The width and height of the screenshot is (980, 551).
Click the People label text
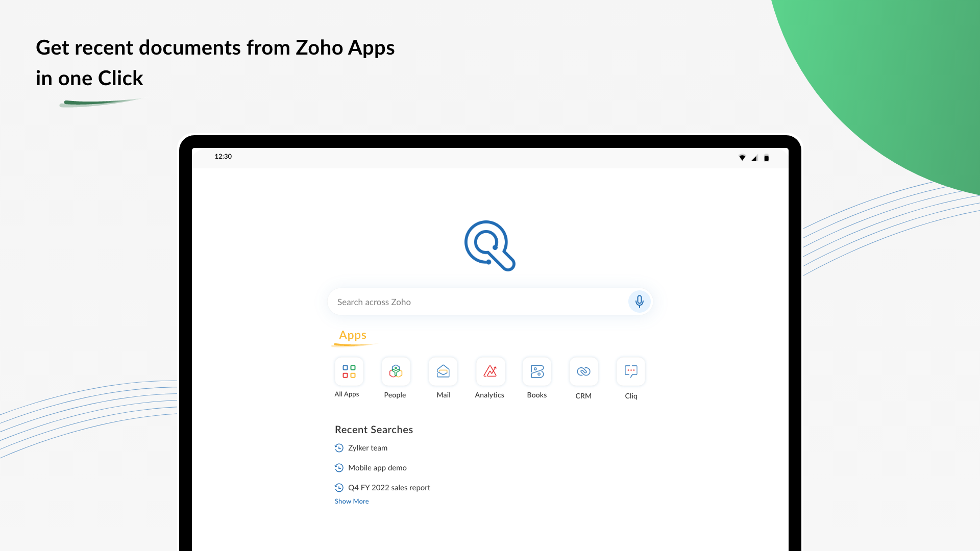pyautogui.click(x=395, y=395)
